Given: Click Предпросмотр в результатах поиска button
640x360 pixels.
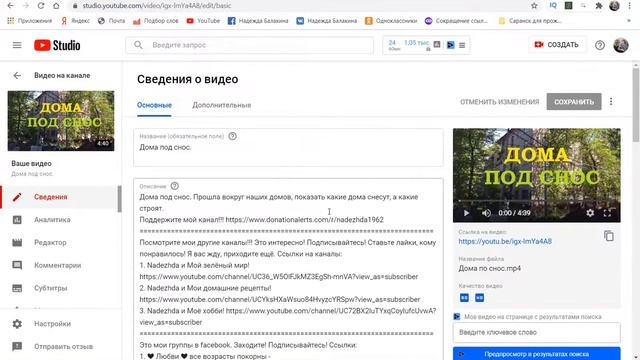Looking at the screenshot, I should tap(537, 354).
